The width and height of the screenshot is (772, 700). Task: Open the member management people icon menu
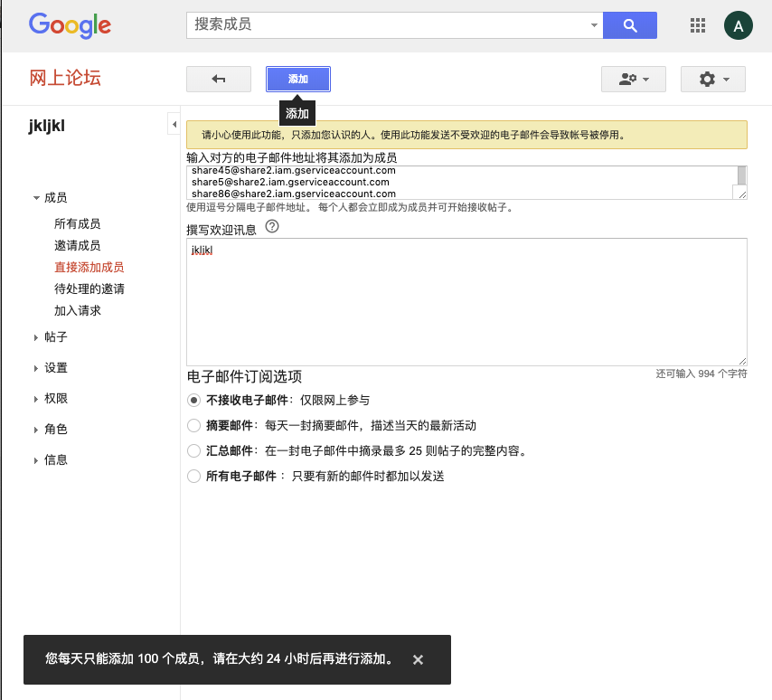pos(633,80)
